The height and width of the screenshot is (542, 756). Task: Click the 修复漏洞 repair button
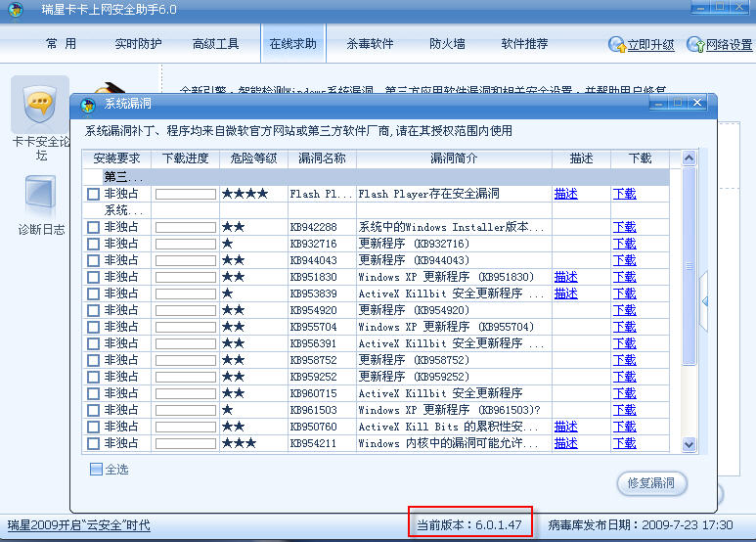(652, 482)
